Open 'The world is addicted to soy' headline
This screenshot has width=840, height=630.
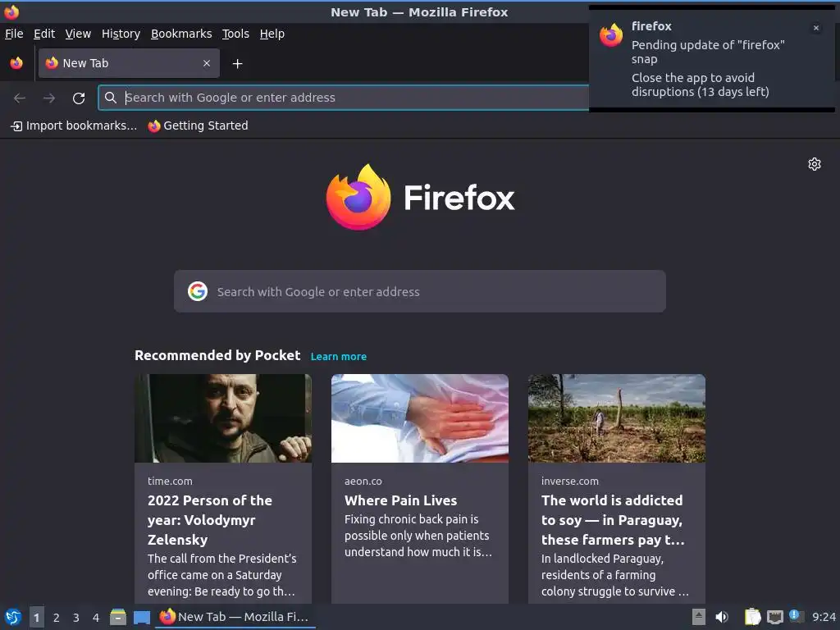pyautogui.click(x=613, y=520)
